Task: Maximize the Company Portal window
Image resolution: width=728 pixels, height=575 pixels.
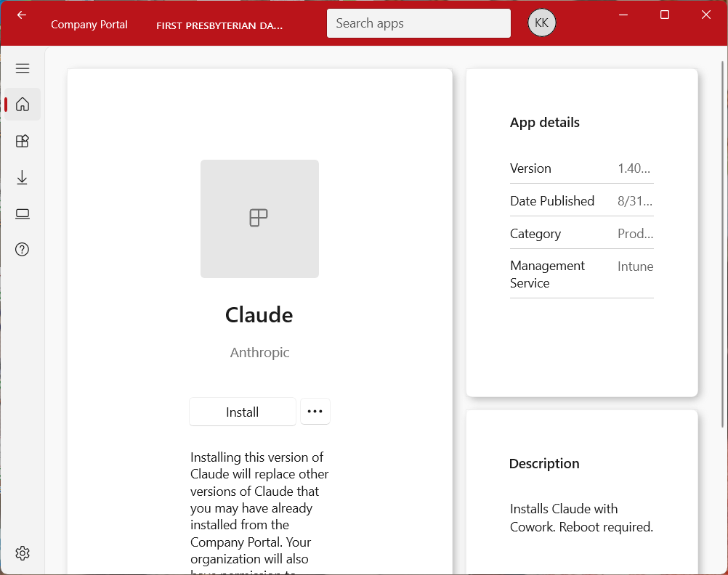Action: [664, 15]
